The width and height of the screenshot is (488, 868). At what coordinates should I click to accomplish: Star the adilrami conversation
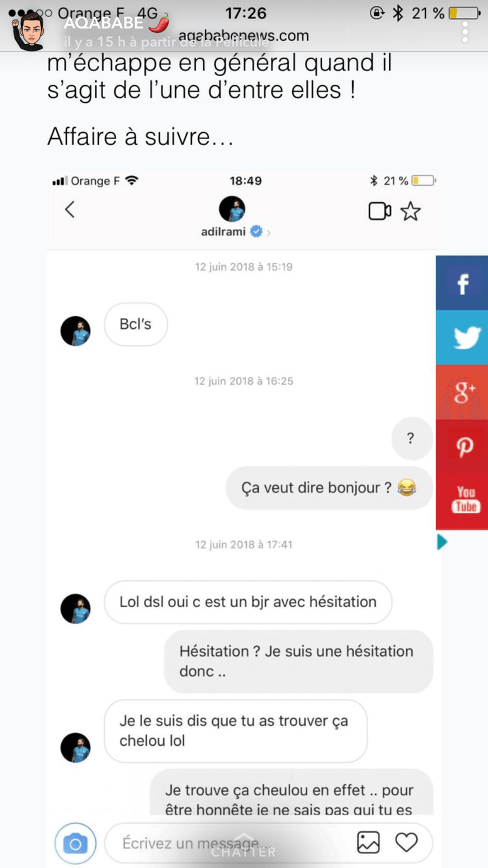(x=411, y=211)
